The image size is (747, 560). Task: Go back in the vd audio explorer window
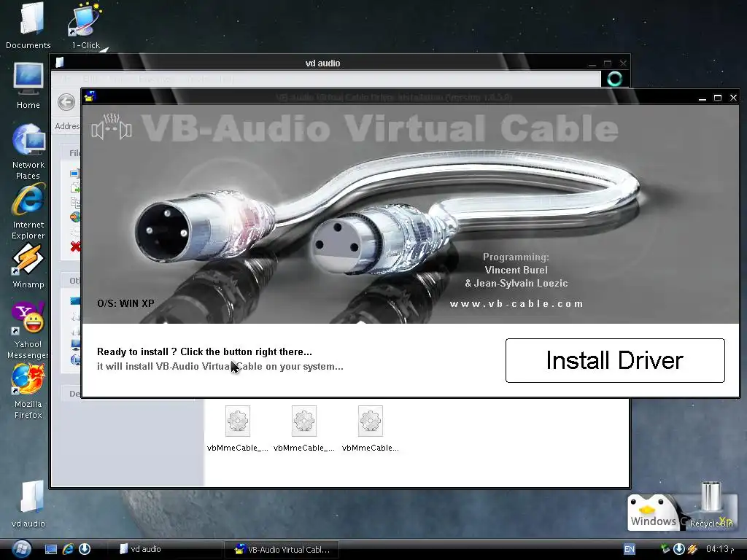tap(66, 102)
